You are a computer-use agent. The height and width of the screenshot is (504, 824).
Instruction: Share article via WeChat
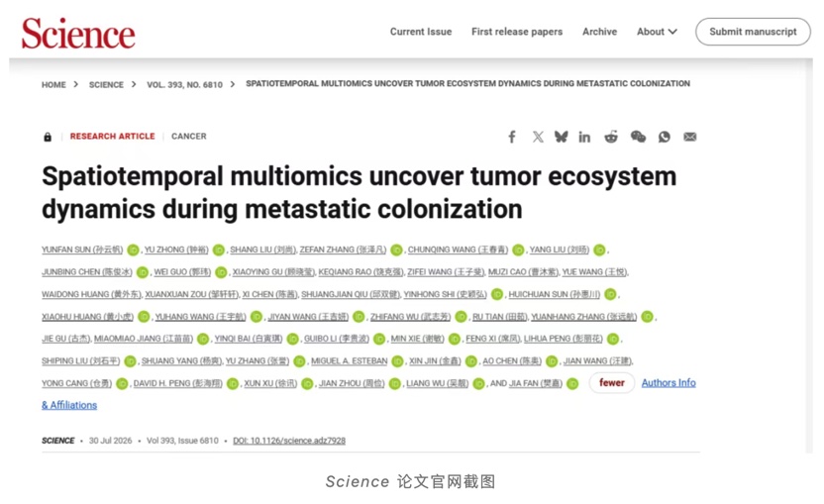click(x=638, y=137)
